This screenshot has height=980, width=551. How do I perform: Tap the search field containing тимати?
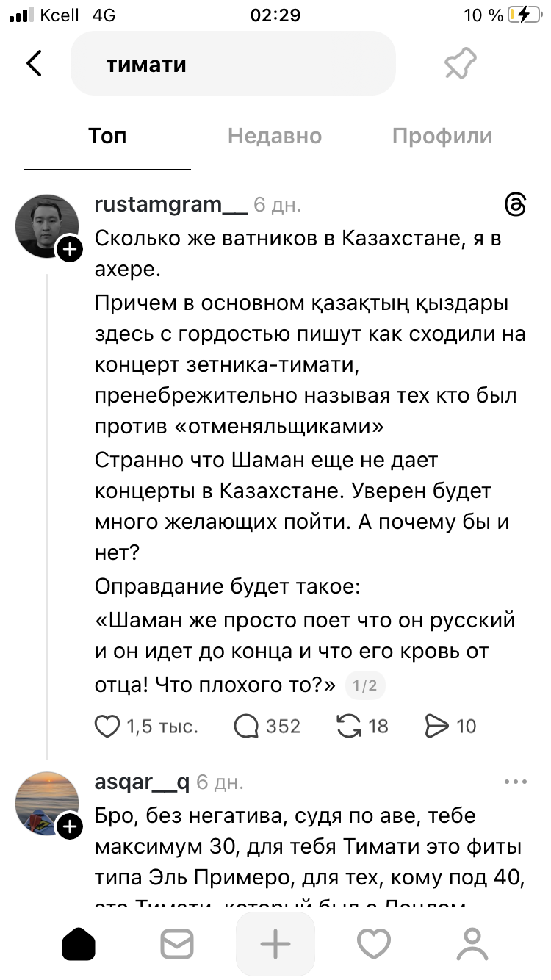[233, 65]
